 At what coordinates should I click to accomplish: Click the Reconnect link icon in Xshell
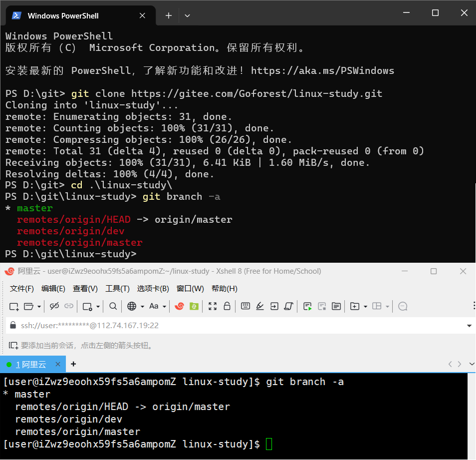(69, 306)
